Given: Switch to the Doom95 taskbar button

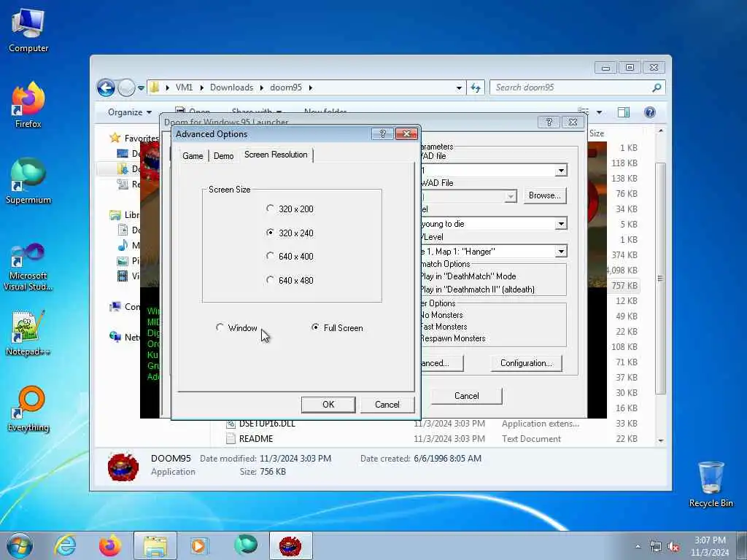Looking at the screenshot, I should (x=290, y=545).
